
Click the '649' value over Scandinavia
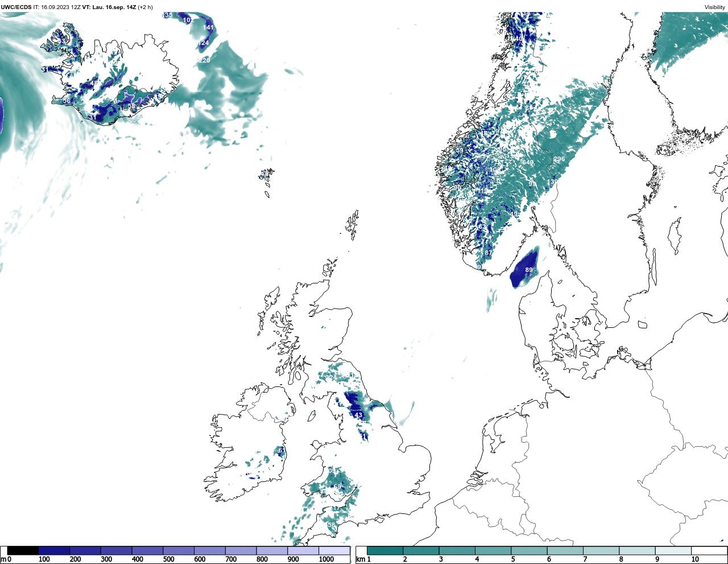point(528,163)
